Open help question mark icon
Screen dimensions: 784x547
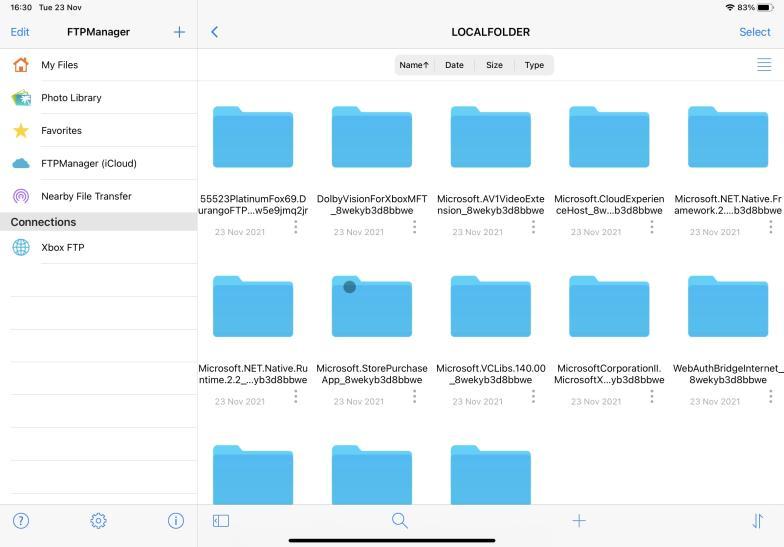(21, 520)
